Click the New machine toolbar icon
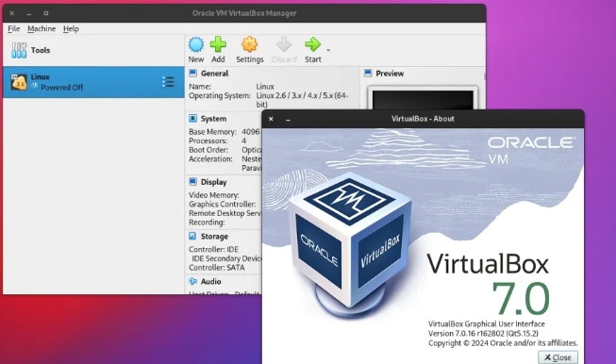Viewport: 616px width, 364px height. point(195,44)
